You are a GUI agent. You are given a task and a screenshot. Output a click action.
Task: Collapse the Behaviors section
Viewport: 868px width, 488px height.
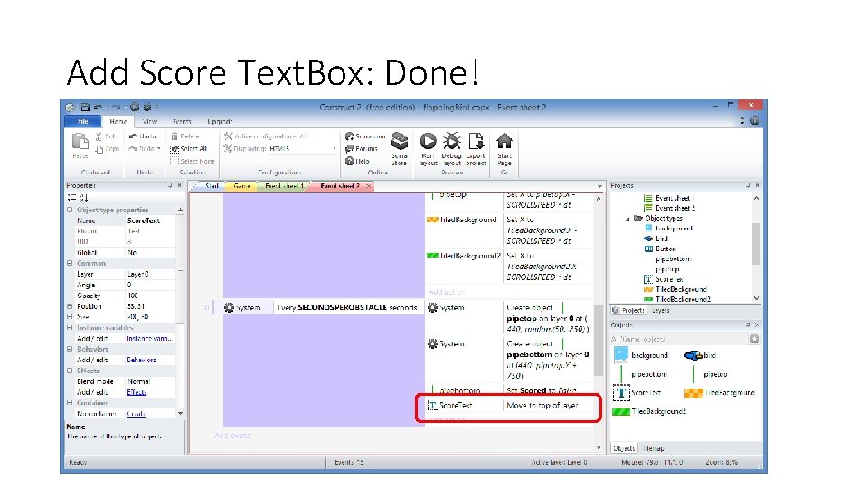(x=70, y=349)
